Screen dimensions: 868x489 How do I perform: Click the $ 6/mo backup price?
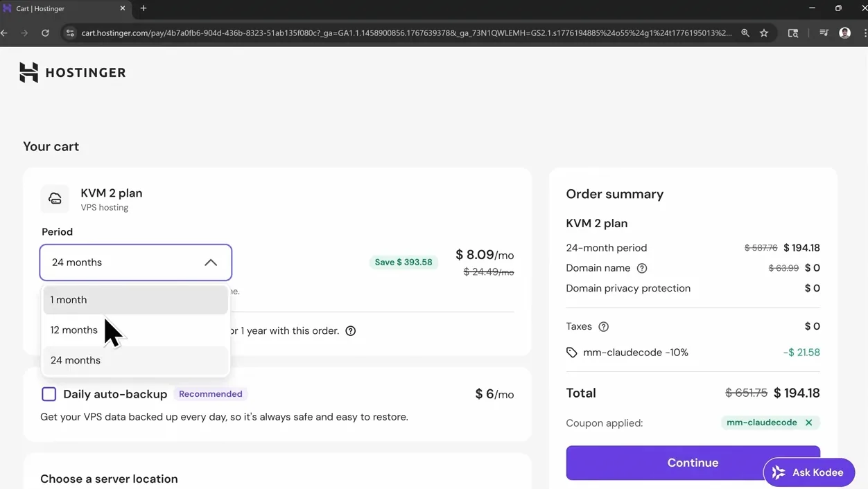[x=494, y=394]
